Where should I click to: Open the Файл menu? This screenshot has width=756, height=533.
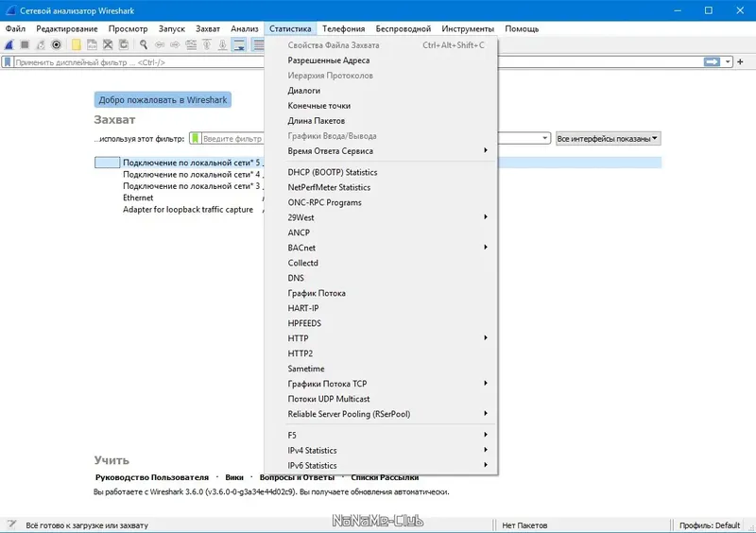pos(15,29)
